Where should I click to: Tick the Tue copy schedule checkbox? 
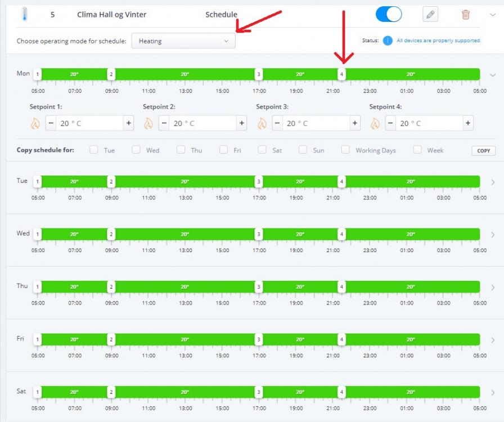pyautogui.click(x=94, y=150)
